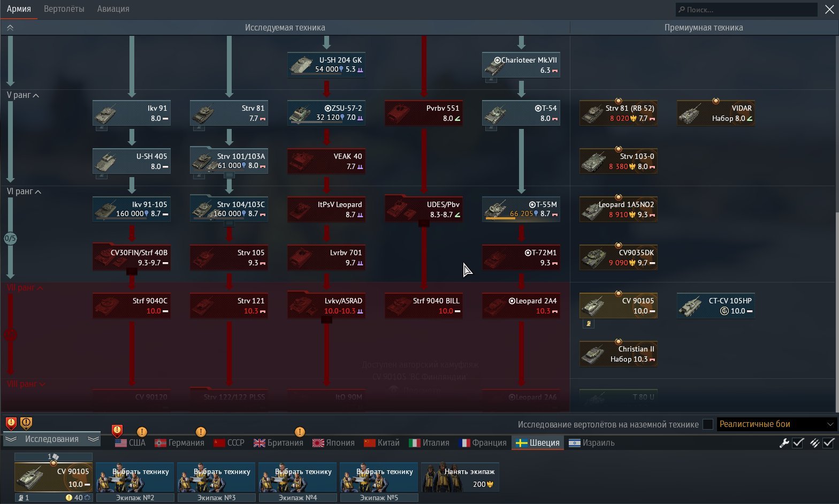The width and height of the screenshot is (839, 504).
Task: Select the T-55M research vehicle
Action: [x=521, y=209]
